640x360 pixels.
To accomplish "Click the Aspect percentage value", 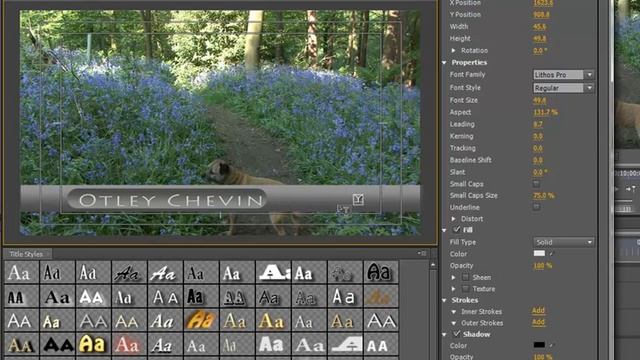I will tap(545, 112).
